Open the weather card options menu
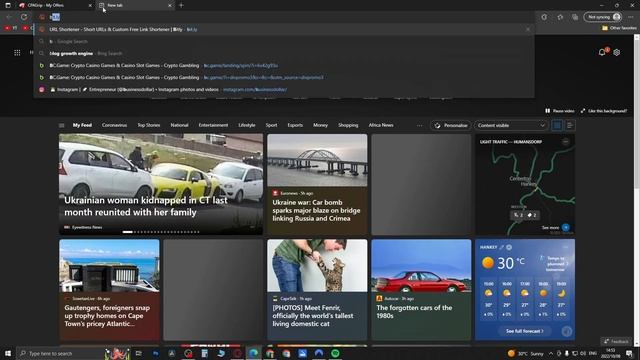This screenshot has width=640, height=360. click(x=565, y=247)
